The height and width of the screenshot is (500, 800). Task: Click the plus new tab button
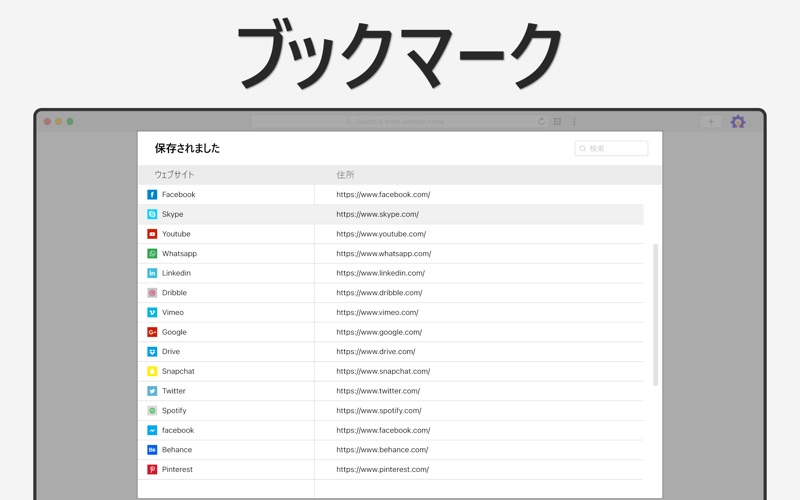point(711,121)
